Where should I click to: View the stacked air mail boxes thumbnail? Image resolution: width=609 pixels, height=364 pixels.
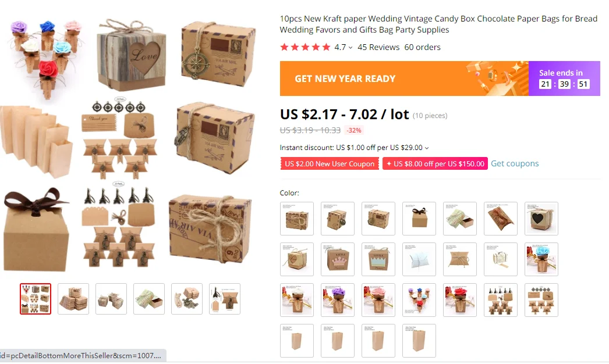click(73, 299)
